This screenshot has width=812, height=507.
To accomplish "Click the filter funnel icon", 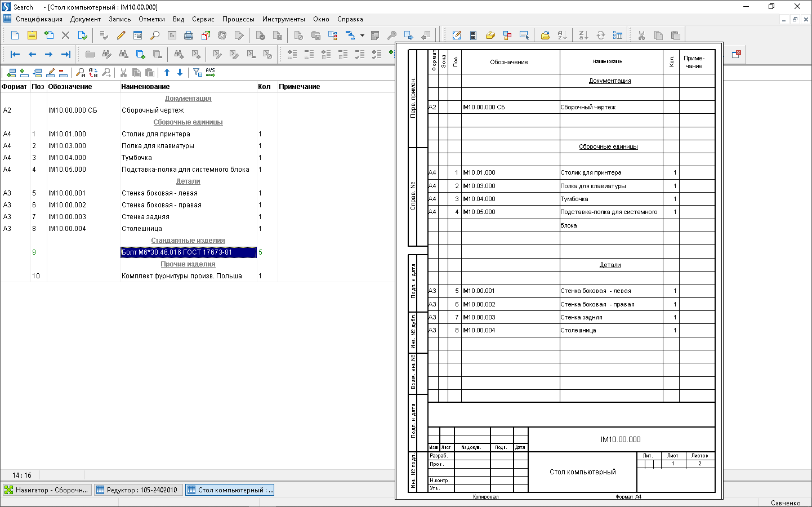I will [x=197, y=73].
